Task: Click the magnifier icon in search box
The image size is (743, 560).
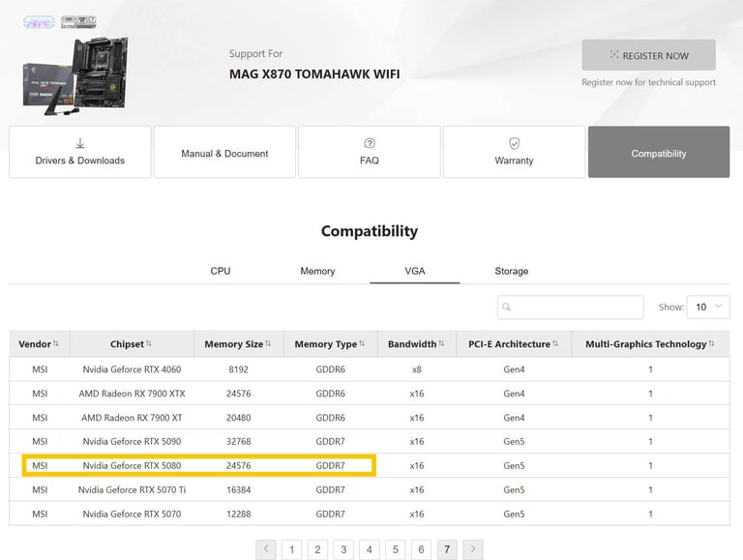Action: pos(507,307)
